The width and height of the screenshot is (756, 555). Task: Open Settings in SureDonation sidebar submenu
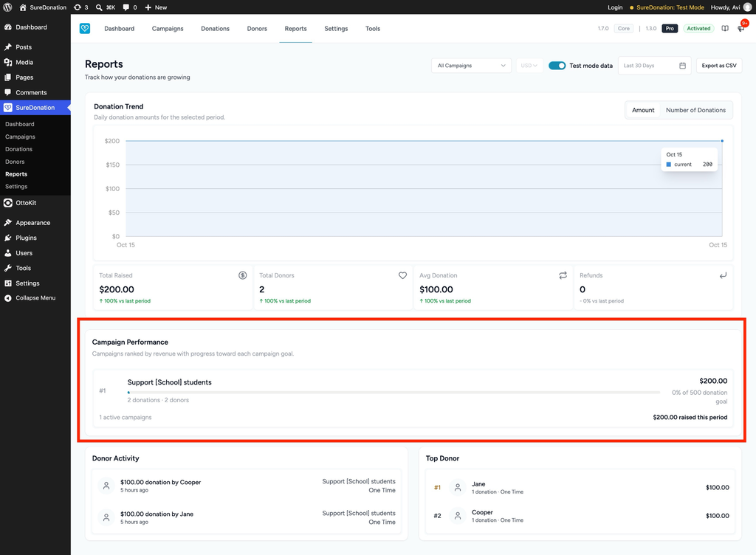[x=16, y=187]
